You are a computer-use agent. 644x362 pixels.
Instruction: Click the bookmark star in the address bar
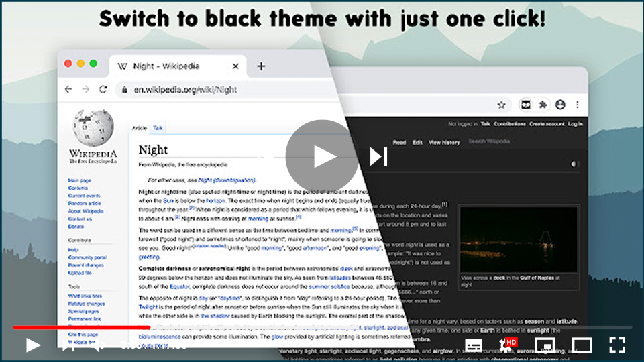click(501, 105)
